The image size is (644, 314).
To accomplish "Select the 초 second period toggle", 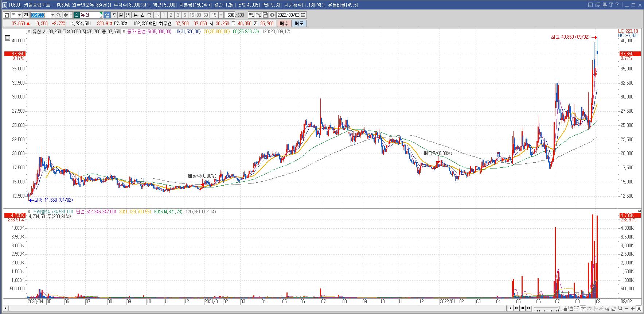I will pyautogui.click(x=142, y=15).
